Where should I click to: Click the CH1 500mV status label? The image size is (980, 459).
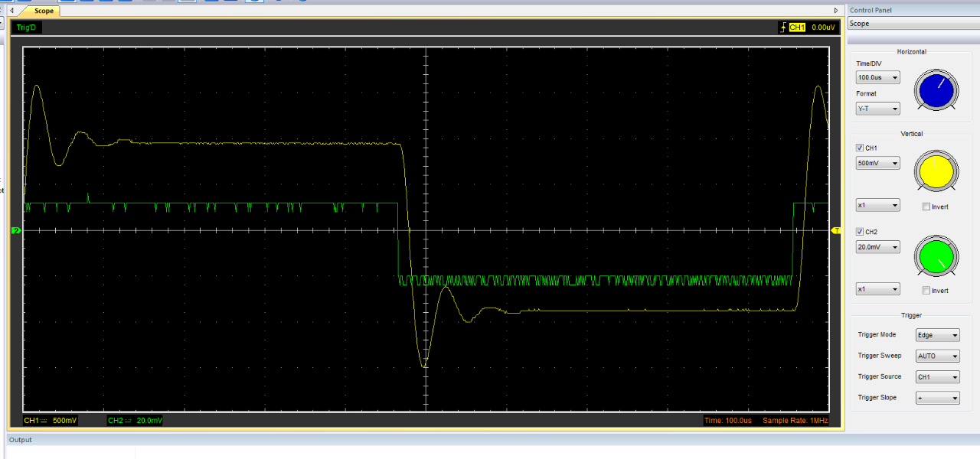click(51, 421)
